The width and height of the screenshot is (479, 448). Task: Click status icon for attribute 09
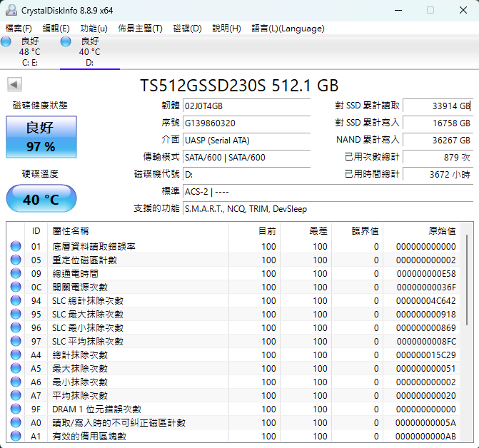point(16,273)
